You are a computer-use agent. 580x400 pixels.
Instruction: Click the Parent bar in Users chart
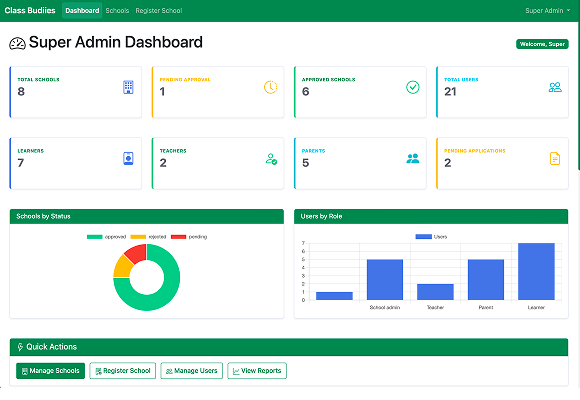[x=486, y=279]
